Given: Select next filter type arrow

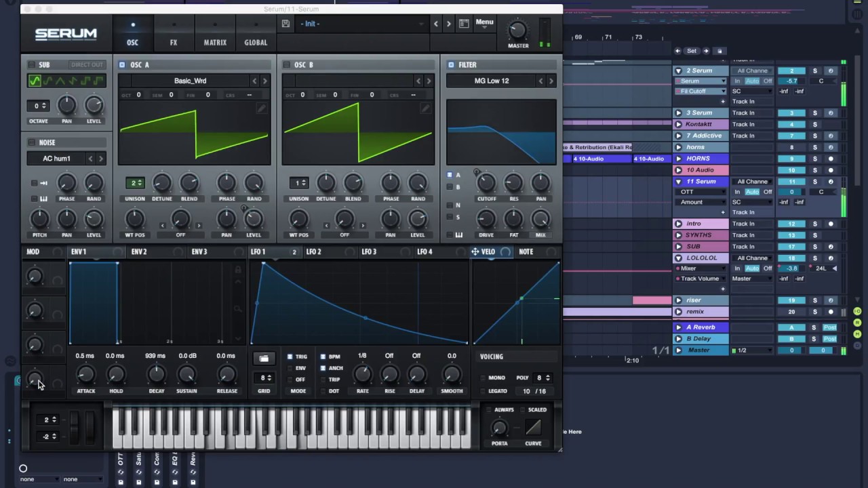Looking at the screenshot, I should pyautogui.click(x=551, y=81).
